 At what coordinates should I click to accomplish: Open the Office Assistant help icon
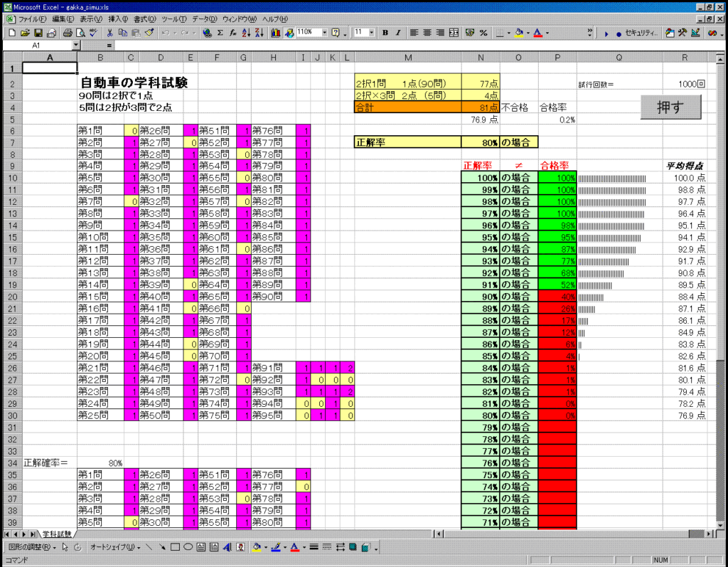(x=336, y=33)
